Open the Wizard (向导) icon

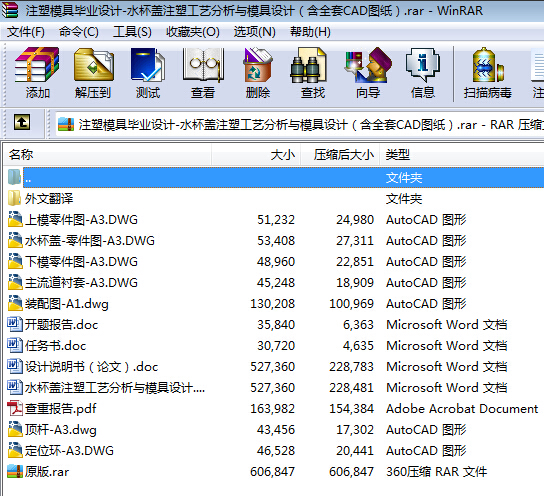368,65
